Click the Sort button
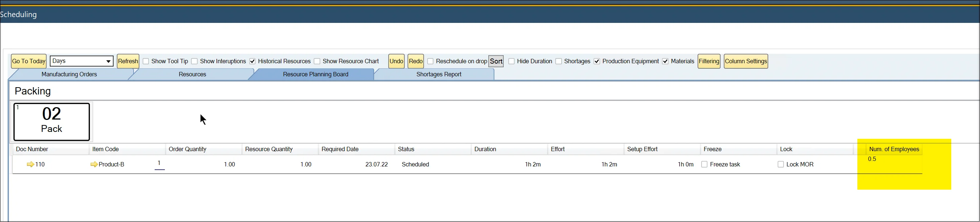The height and width of the screenshot is (222, 980). tap(496, 61)
